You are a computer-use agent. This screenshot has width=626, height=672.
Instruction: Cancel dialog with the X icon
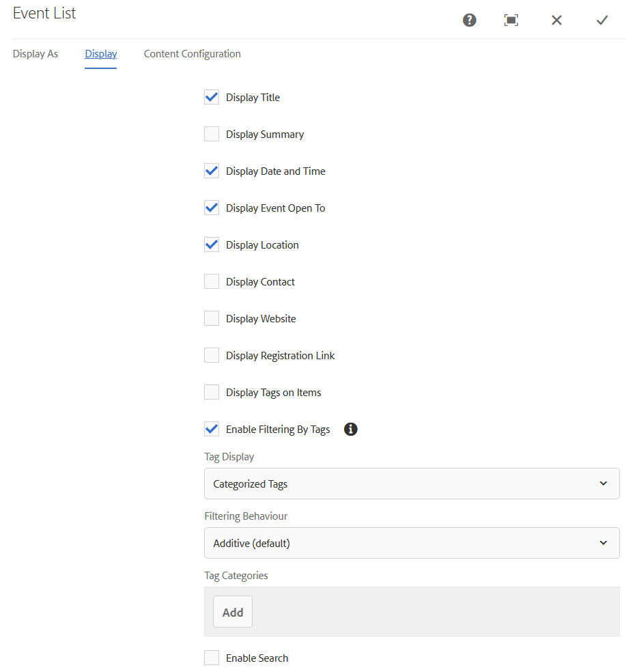pos(556,20)
